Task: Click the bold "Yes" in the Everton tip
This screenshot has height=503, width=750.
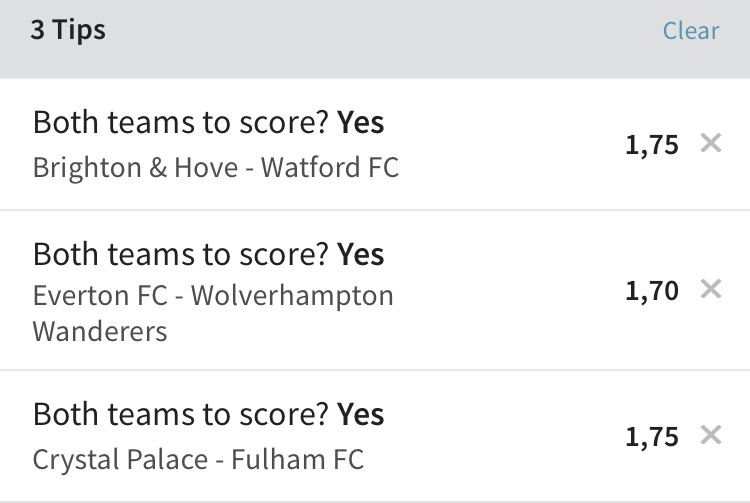Action: point(361,255)
